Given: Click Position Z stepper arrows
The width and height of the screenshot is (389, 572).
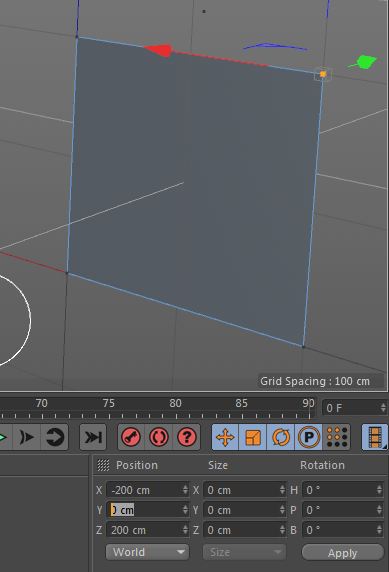Looking at the screenshot, I should coord(185,530).
